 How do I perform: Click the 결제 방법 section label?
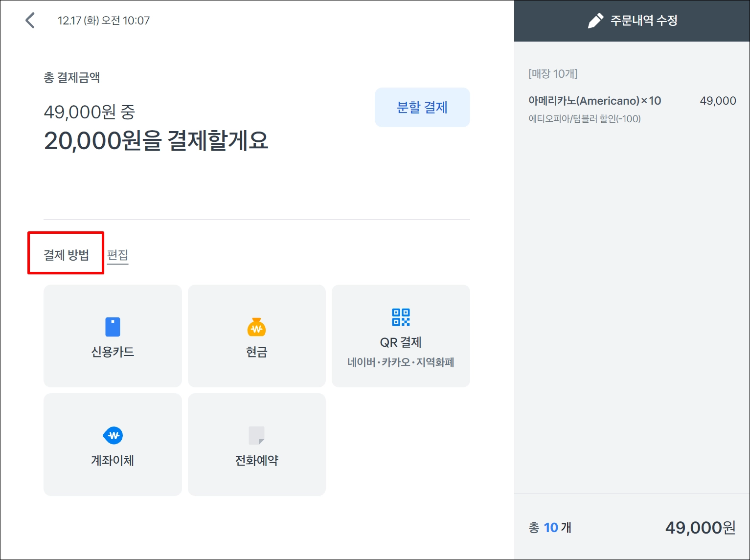click(x=66, y=255)
